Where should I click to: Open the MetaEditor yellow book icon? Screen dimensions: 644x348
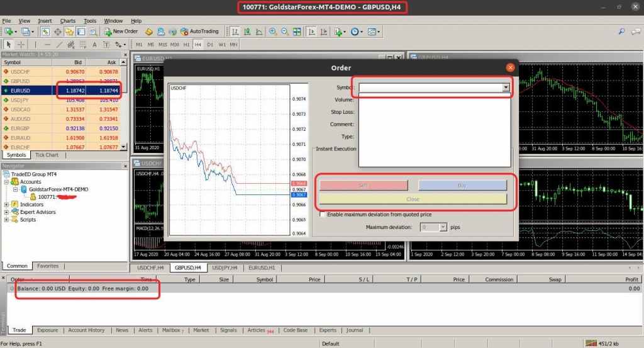(x=148, y=31)
